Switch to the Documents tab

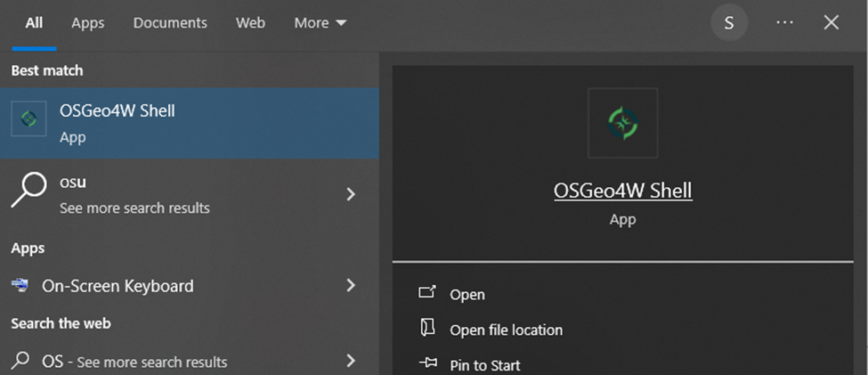pyautogui.click(x=170, y=23)
